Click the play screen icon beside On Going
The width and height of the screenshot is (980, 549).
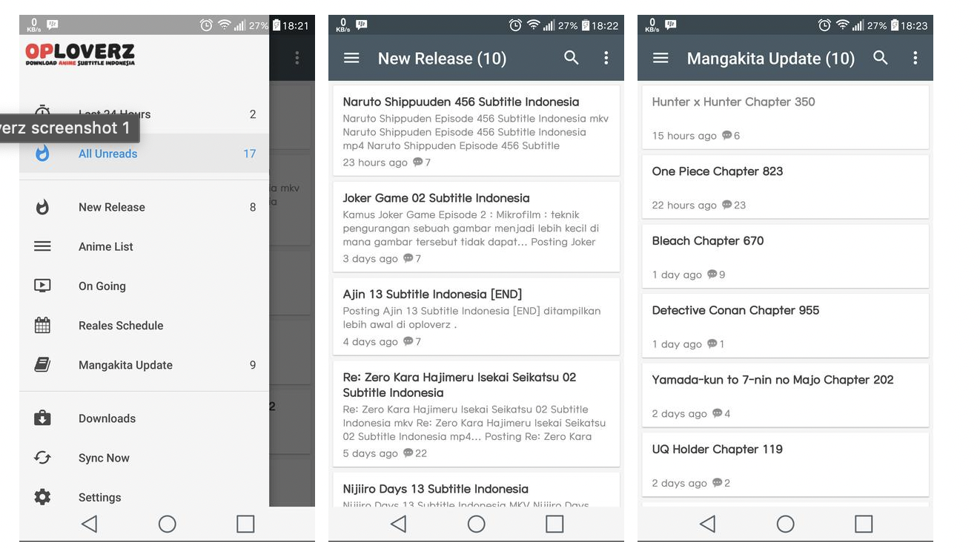pyautogui.click(x=43, y=286)
